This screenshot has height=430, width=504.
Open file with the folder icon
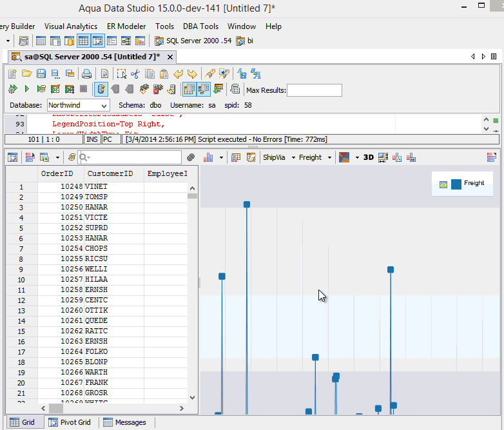tap(26, 74)
